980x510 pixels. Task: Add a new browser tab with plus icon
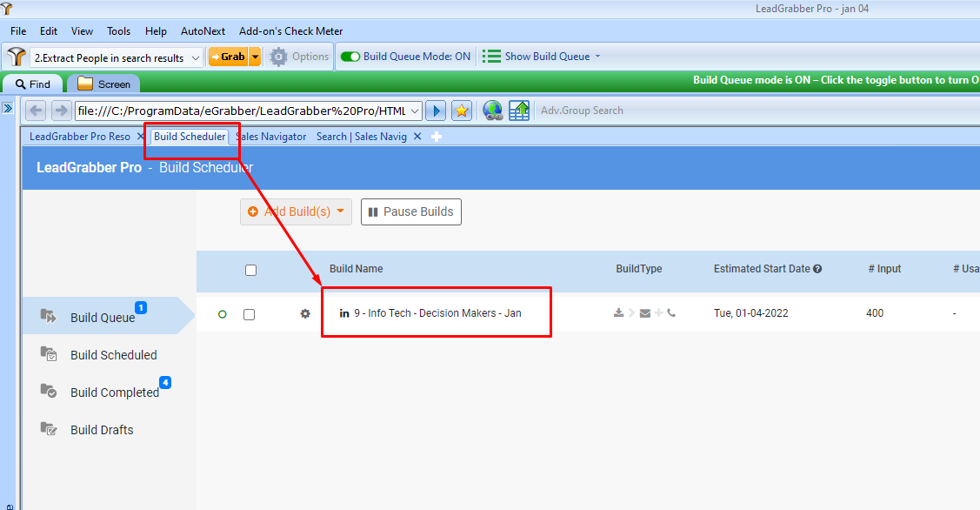pyautogui.click(x=437, y=137)
